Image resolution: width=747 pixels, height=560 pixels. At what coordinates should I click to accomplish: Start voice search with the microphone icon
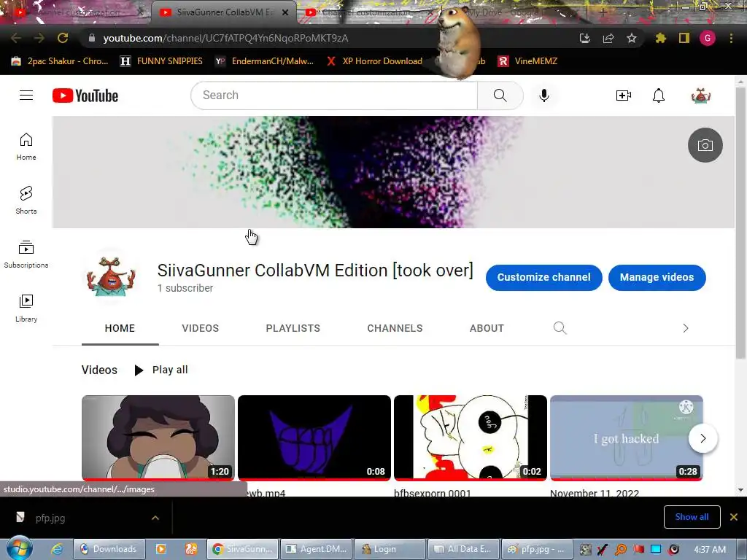(543, 96)
